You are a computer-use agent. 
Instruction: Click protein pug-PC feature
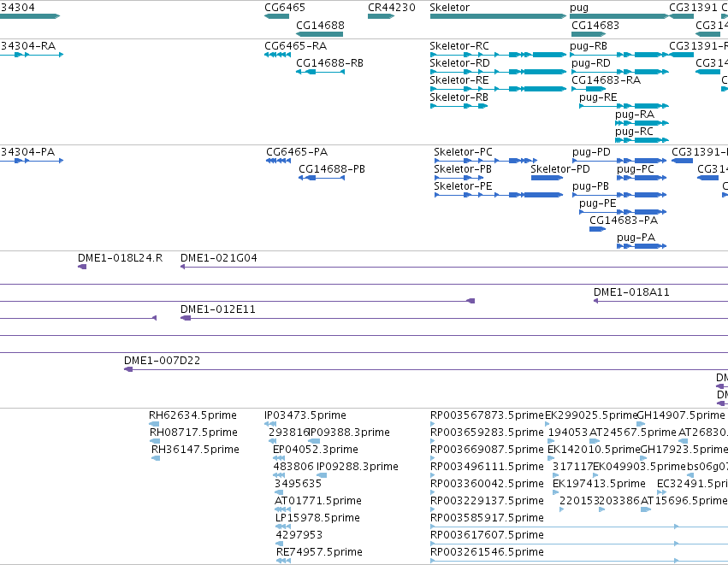pos(642,178)
